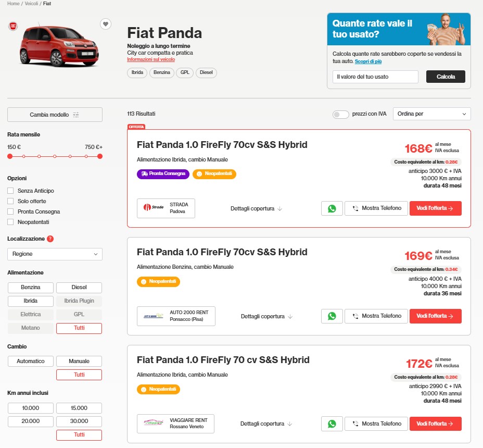Enable the Senza Anticipo checkbox
This screenshot has height=448, width=483.
pos(10,191)
